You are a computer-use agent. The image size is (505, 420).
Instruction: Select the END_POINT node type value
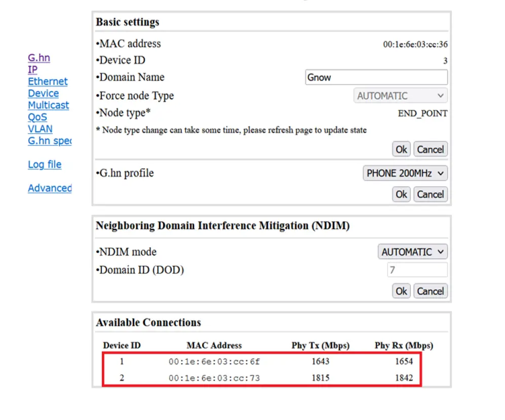click(x=422, y=113)
